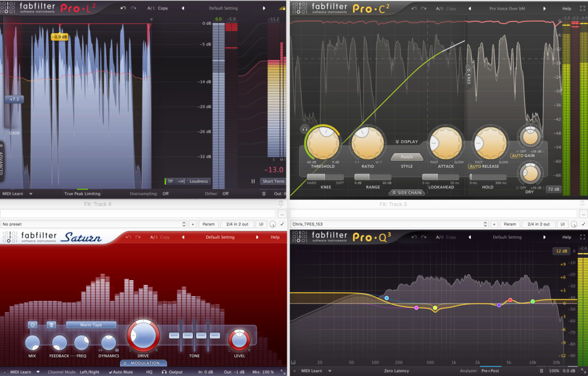Screen dimensions: 588x376
Task: Click the Saturn resize icon in bottom bar
Action: 283,372
